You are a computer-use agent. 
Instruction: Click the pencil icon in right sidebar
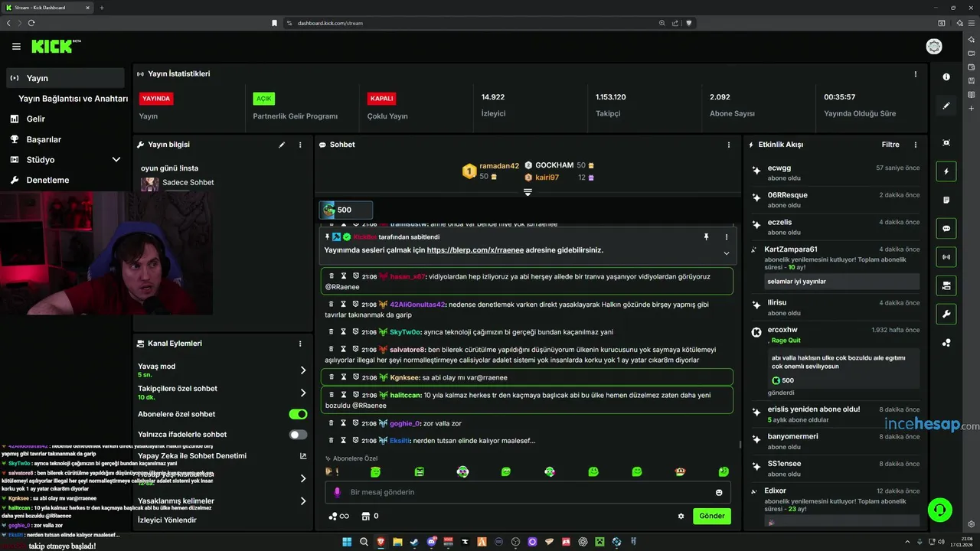click(946, 106)
